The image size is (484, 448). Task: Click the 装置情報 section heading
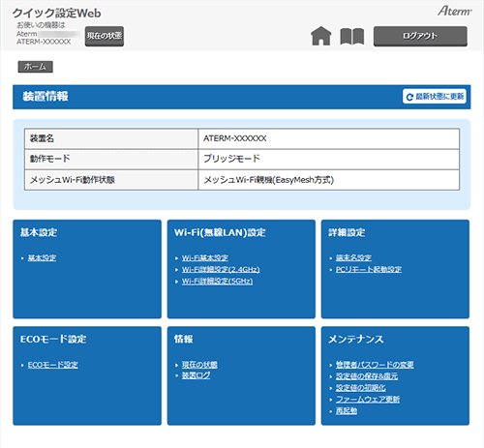(x=45, y=97)
